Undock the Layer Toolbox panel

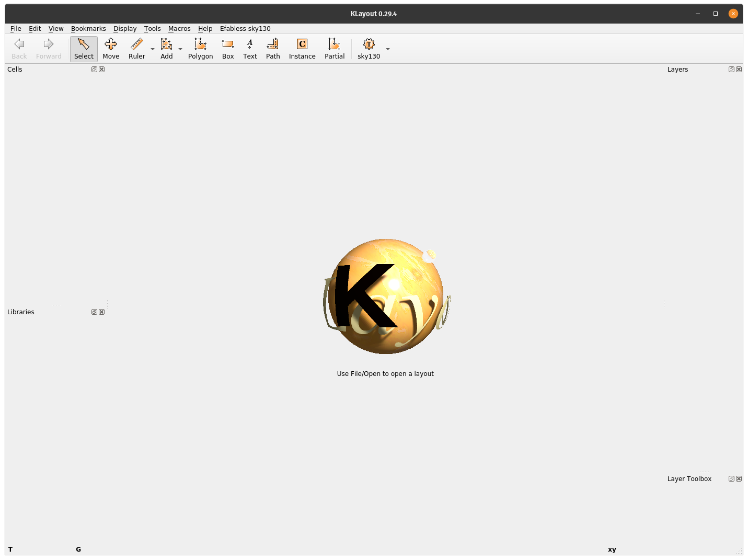[731, 478]
